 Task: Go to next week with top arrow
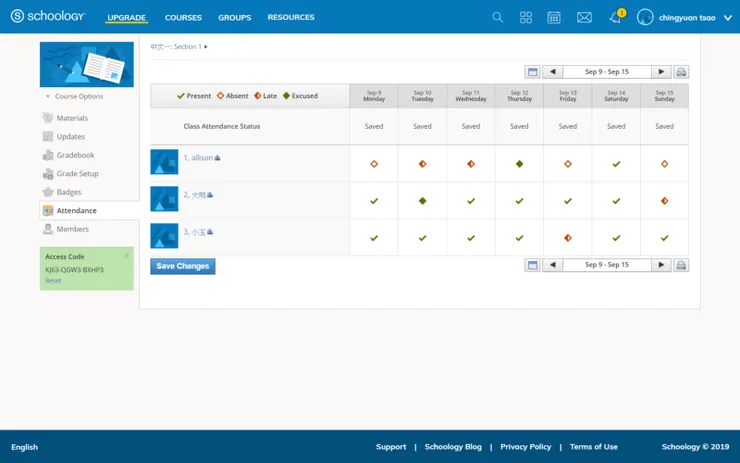click(x=661, y=72)
